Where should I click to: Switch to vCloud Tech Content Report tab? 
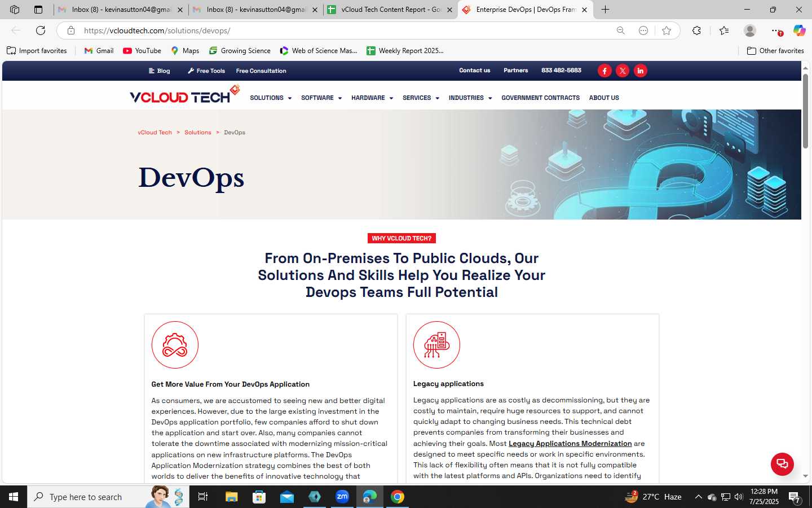coord(390,10)
